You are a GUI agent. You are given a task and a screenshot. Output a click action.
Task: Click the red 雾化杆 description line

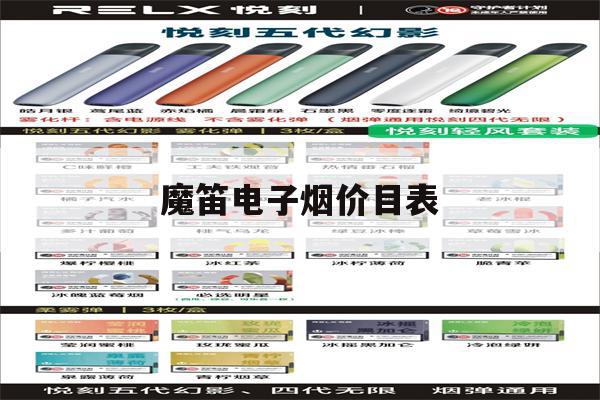(292, 119)
